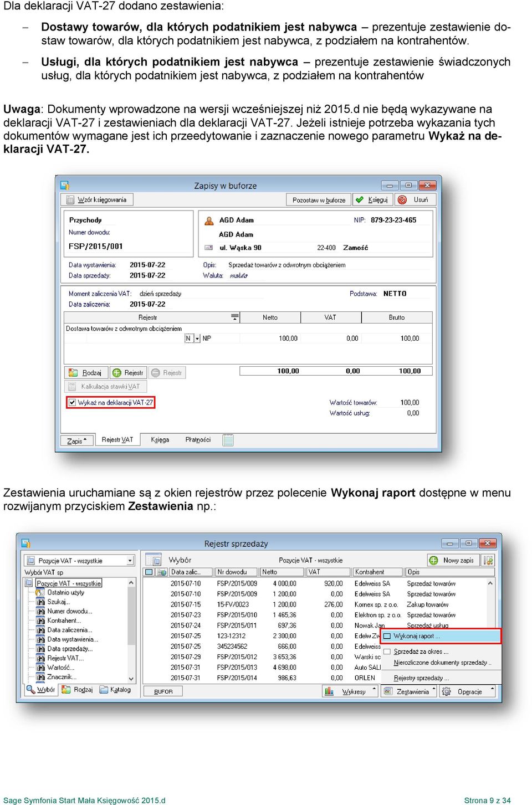This screenshot has height=805, width=532.
Task: Click the Usuń delete button
Action: [x=415, y=199]
